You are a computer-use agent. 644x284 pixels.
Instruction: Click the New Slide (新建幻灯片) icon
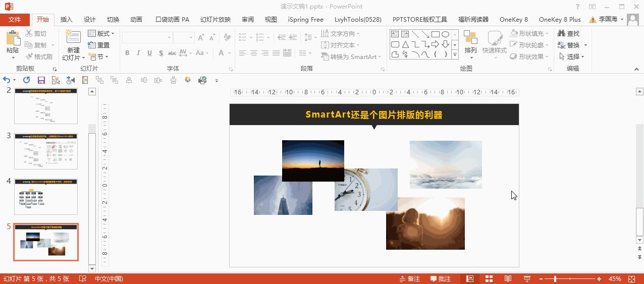[73, 37]
